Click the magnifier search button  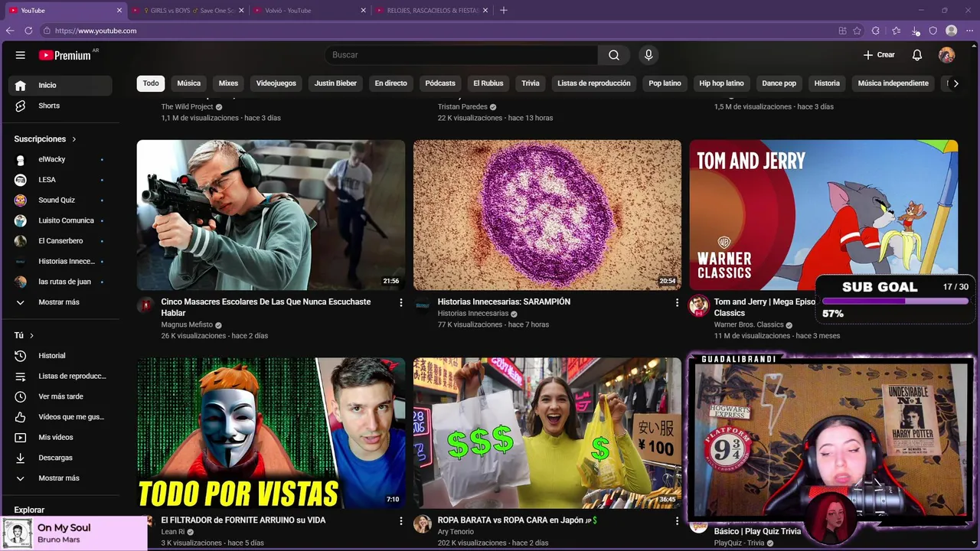[614, 55]
